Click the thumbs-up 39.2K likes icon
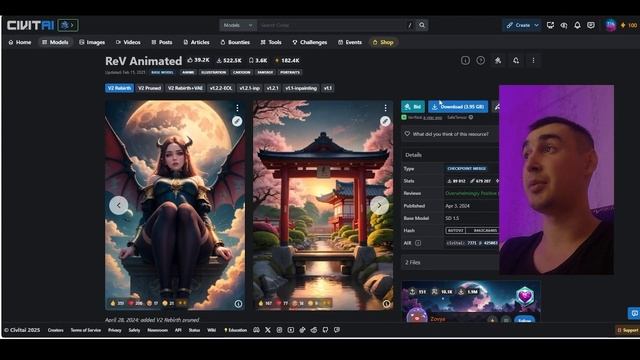 click(190, 60)
